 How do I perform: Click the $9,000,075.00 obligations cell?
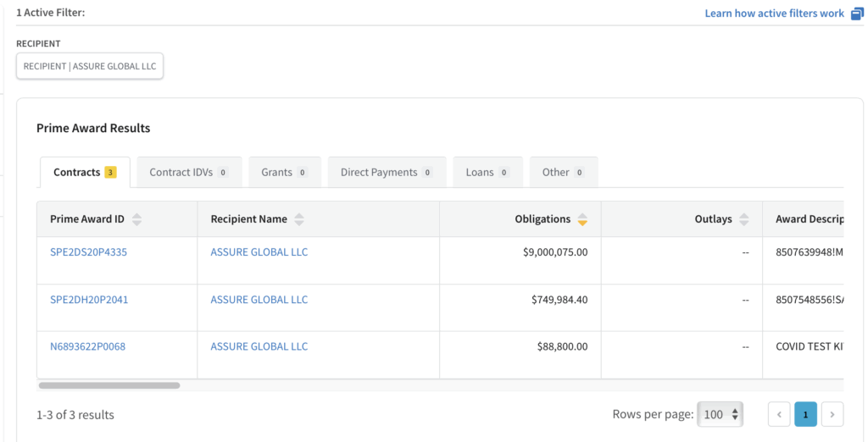click(520, 261)
